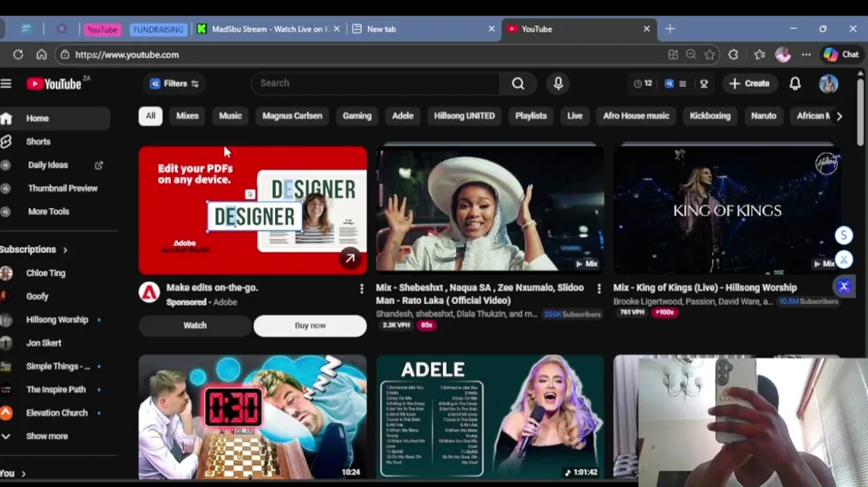The image size is (868, 487).
Task: Open the notifications bell
Action: [x=795, y=83]
